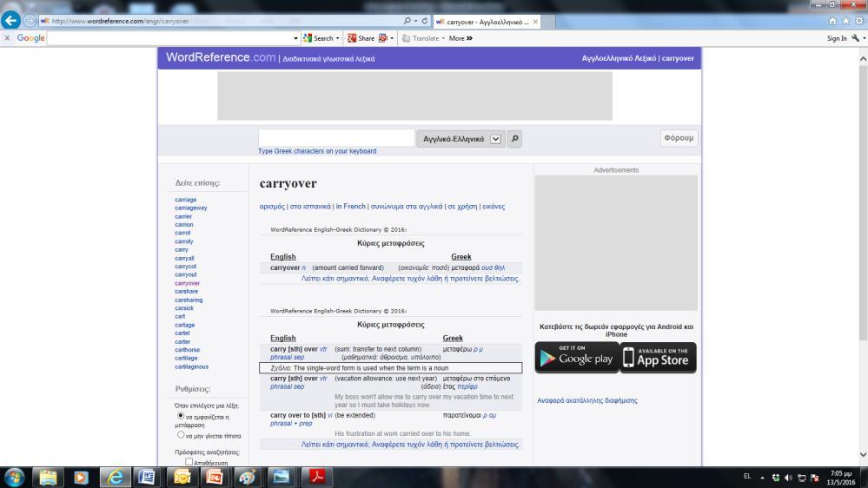
Task: Open the browser Home icon
Action: (832, 21)
